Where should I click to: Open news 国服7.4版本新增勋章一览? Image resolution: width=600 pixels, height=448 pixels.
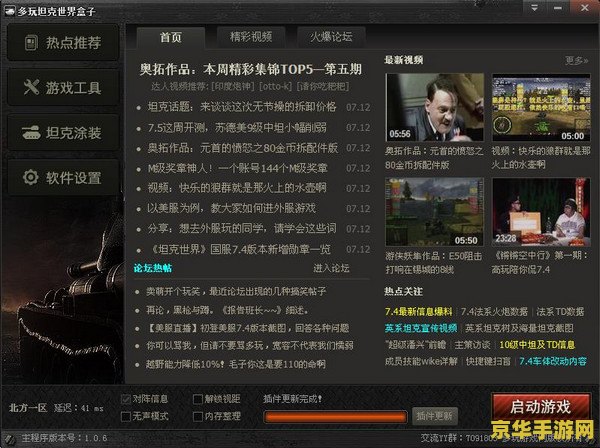coord(239,249)
